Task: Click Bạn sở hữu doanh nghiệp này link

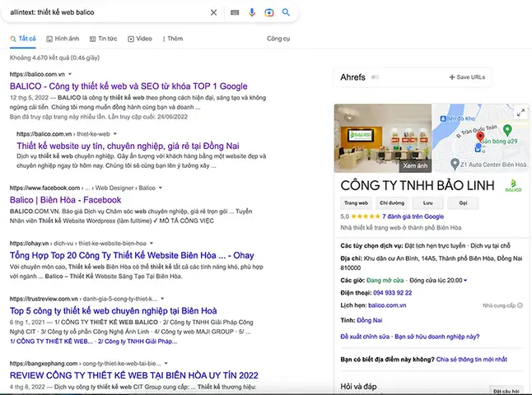Action: [437, 337]
